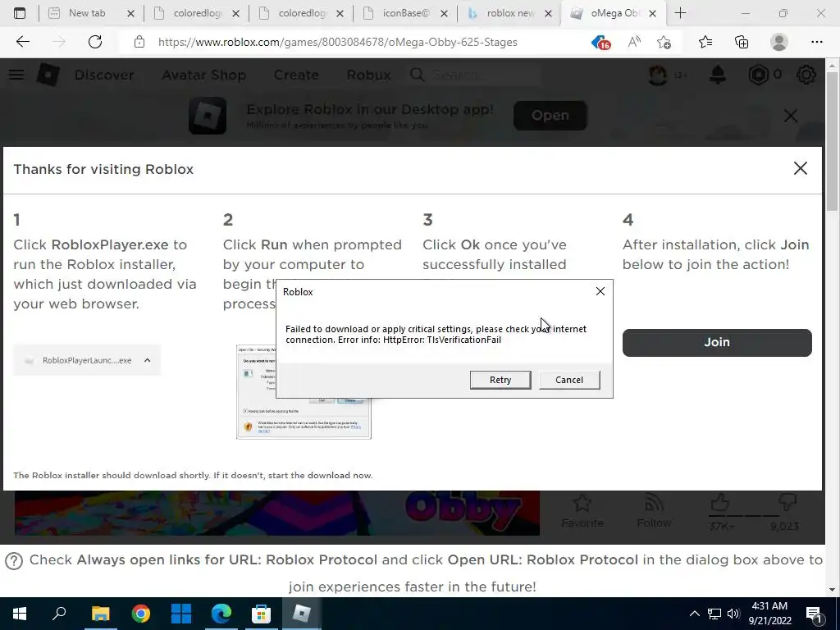
Task: Click the dark Join button
Action: point(717,342)
